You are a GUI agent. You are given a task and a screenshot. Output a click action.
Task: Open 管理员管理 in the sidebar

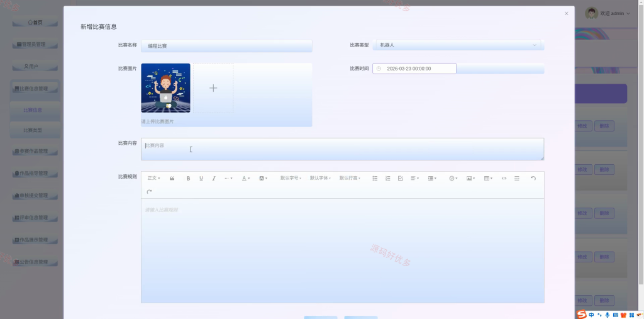click(x=35, y=45)
